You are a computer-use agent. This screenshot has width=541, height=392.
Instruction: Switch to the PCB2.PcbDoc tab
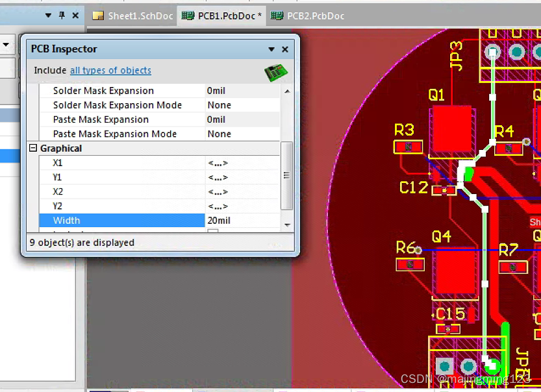[x=307, y=16]
